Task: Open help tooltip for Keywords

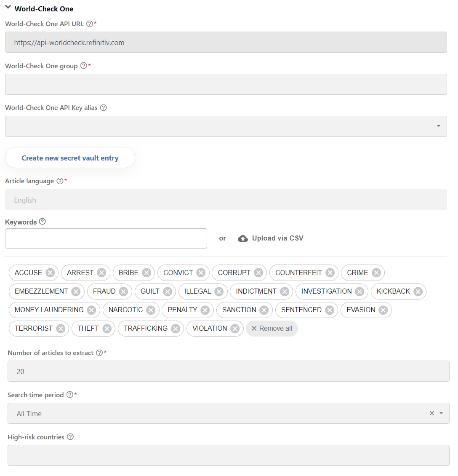Action: (43, 222)
